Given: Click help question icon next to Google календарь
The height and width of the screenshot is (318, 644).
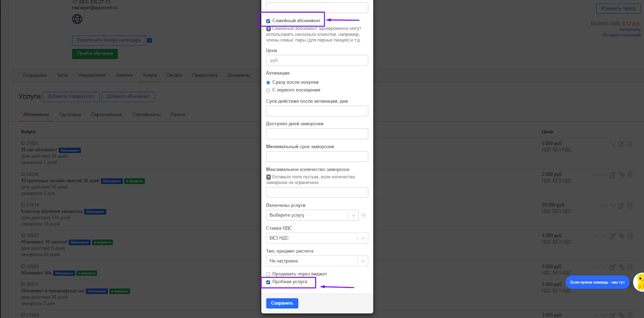Looking at the screenshot, I should (x=149, y=40).
